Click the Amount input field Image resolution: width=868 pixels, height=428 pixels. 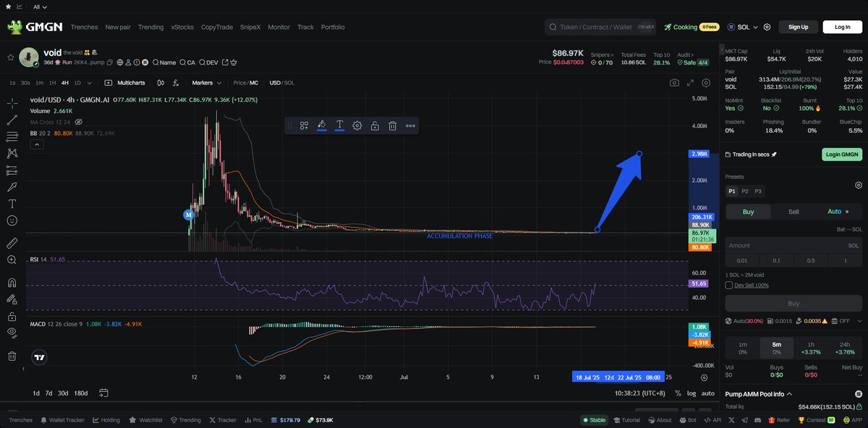pos(793,246)
